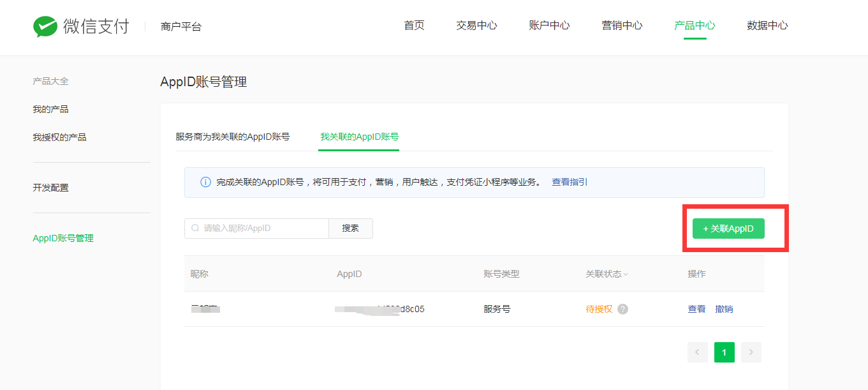Open AppID账号管理 in the sidebar
Screen dimensions: 868x390
[x=63, y=238]
